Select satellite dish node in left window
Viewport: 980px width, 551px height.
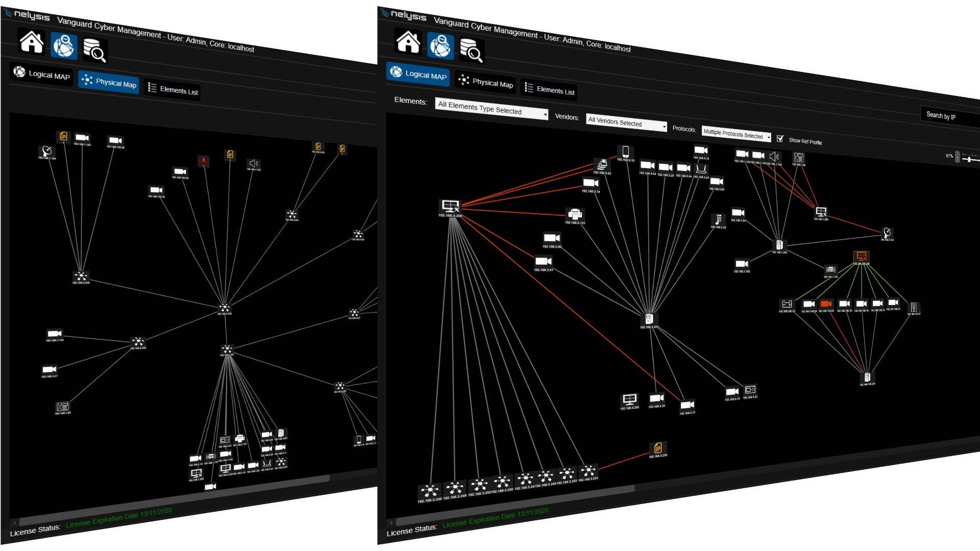[x=46, y=152]
